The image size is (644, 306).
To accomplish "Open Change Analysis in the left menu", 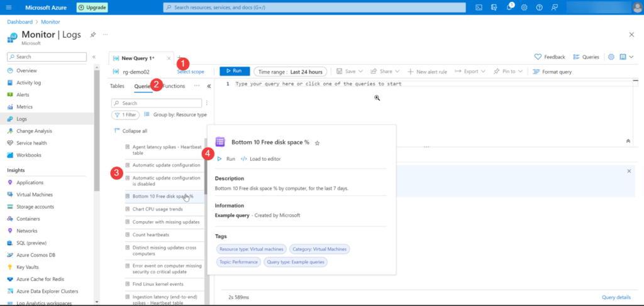I will click(34, 131).
